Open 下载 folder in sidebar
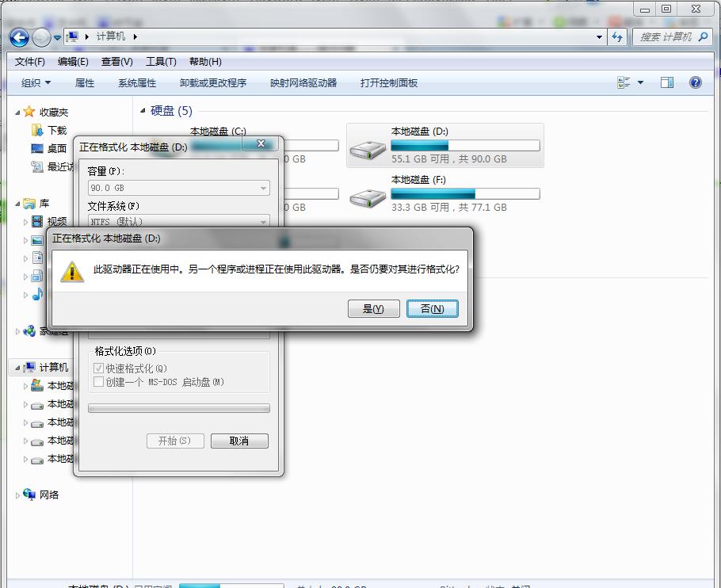721x588 pixels. point(57,130)
